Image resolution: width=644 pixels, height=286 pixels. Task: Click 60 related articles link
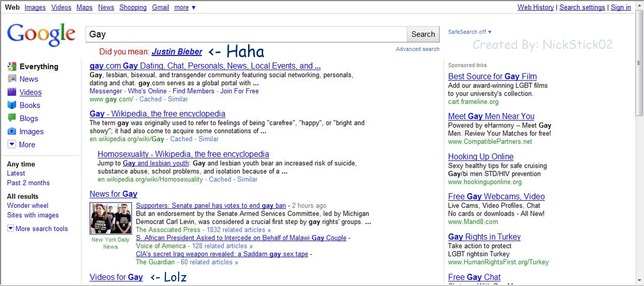tap(209, 262)
